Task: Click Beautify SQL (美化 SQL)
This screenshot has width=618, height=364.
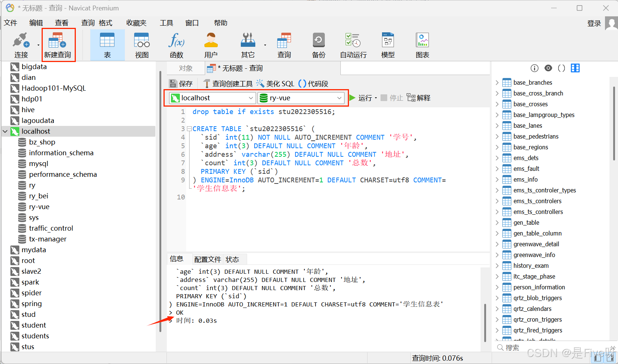Action: coord(275,84)
